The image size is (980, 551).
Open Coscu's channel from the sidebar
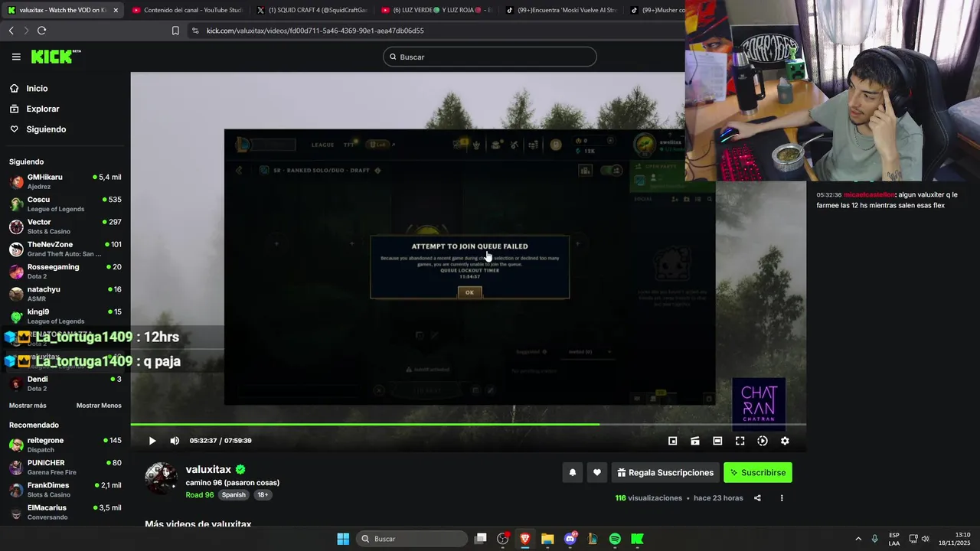pos(65,204)
